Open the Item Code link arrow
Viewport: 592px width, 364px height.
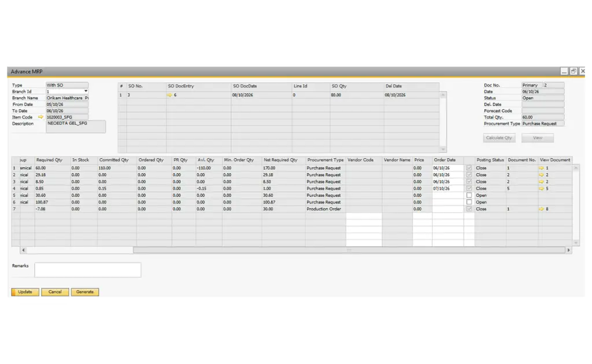pyautogui.click(x=41, y=117)
